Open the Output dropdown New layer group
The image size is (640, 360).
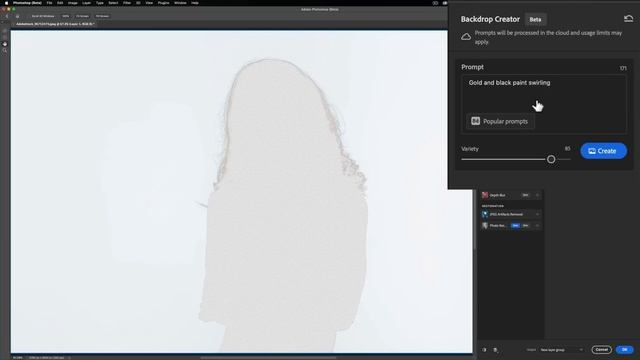pyautogui.click(x=561, y=350)
